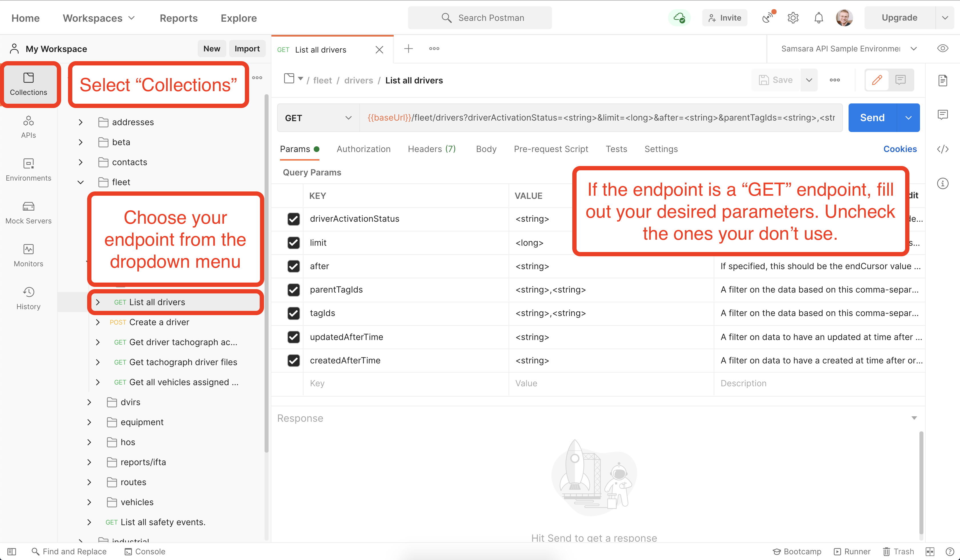Open the History sidebar icon
960x560 pixels.
tap(28, 298)
